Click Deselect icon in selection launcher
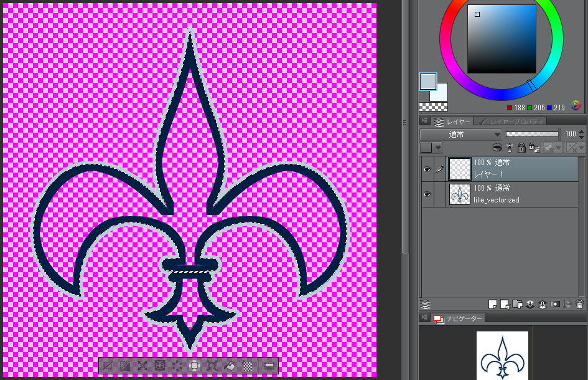The height and width of the screenshot is (380, 588). [107, 366]
